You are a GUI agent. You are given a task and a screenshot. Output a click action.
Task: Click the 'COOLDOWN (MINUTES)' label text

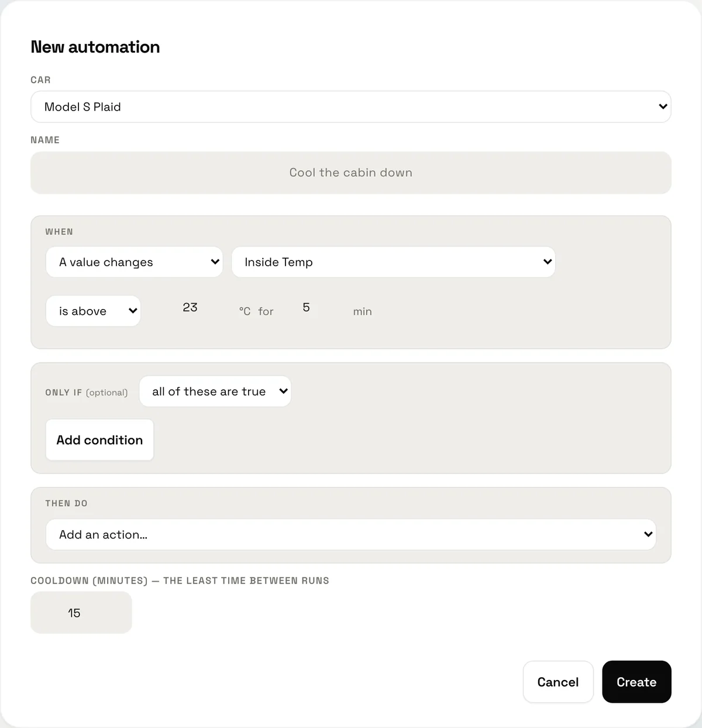pos(89,581)
